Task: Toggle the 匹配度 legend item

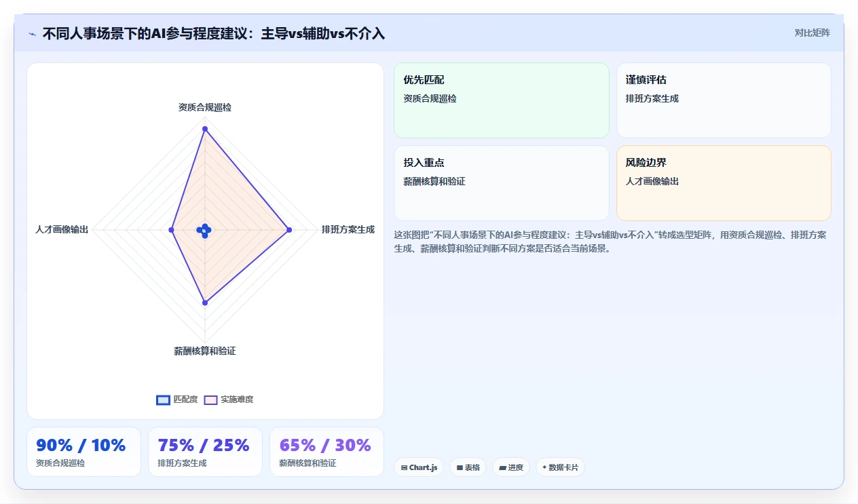Action: (177, 400)
